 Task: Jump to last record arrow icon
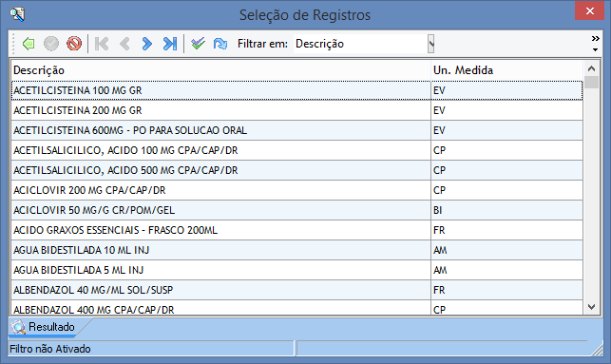point(170,44)
